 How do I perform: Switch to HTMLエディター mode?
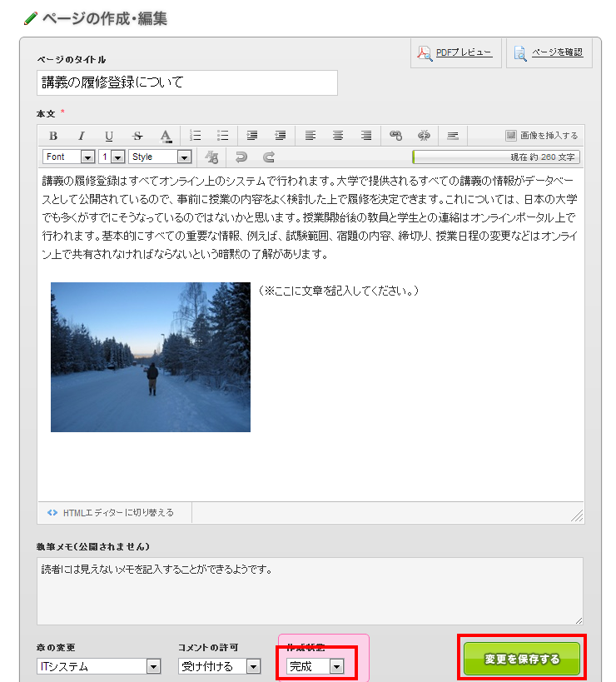(111, 513)
